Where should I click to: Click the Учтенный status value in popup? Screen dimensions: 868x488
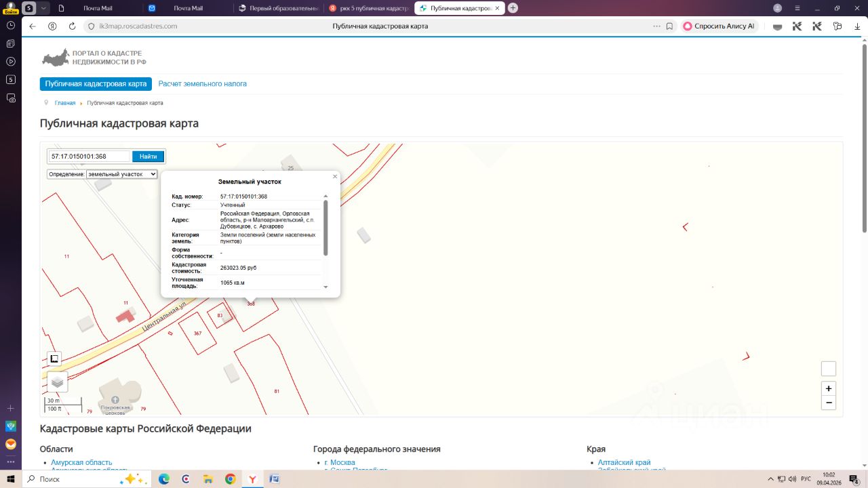point(233,205)
